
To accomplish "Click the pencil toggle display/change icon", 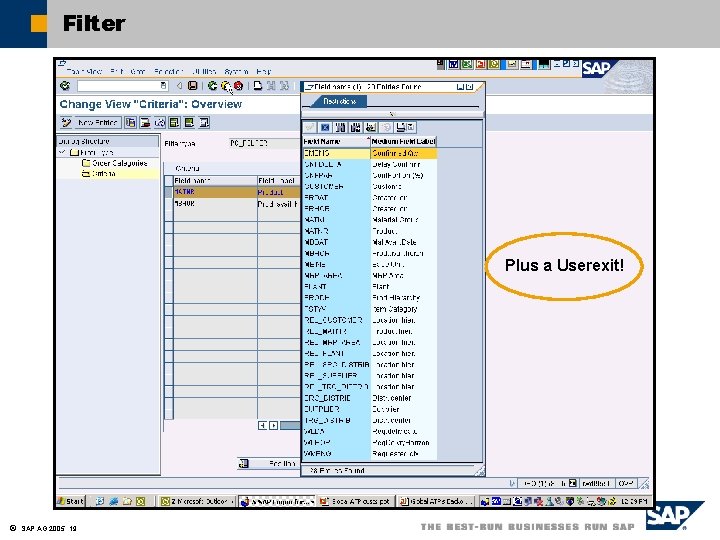I will tap(66, 123).
